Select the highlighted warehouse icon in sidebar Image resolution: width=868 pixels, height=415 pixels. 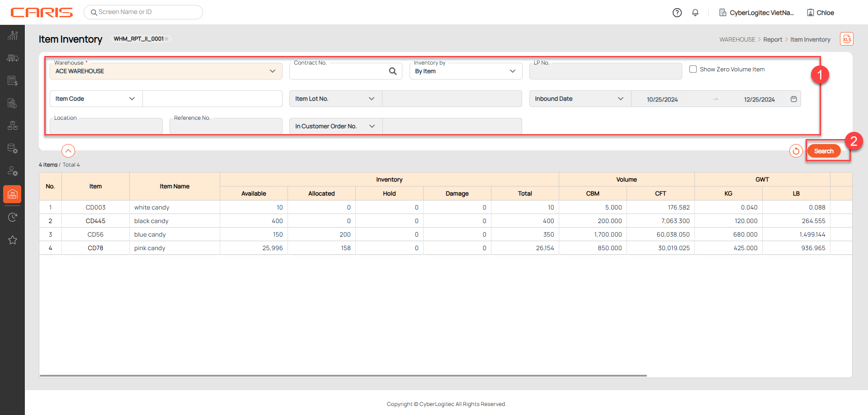13,194
